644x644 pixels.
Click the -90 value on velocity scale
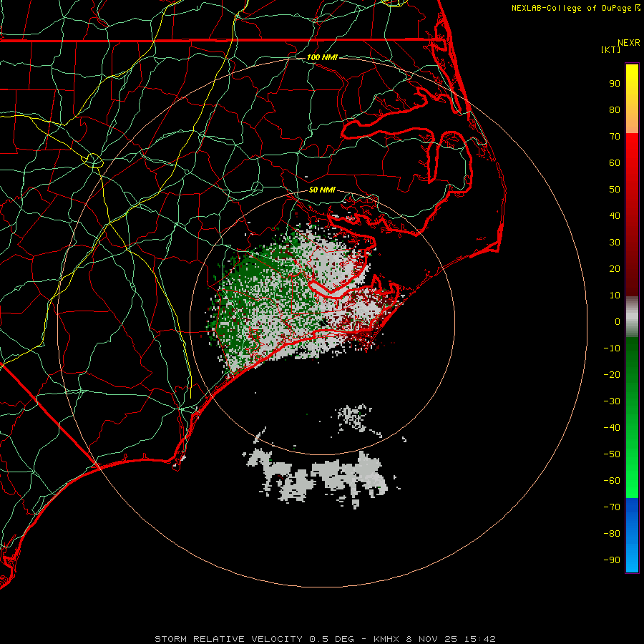612,560
